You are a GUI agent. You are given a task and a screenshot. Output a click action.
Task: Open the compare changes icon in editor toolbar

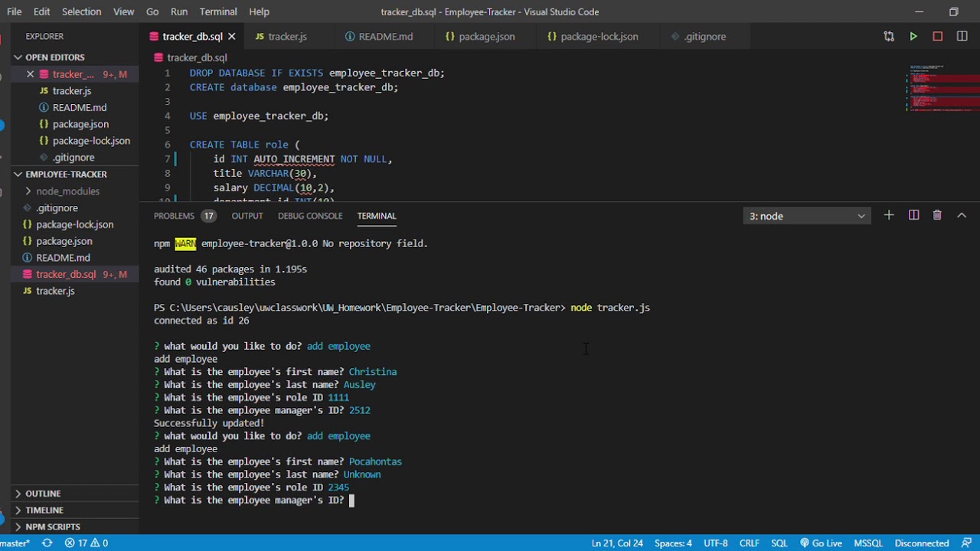[x=889, y=36]
